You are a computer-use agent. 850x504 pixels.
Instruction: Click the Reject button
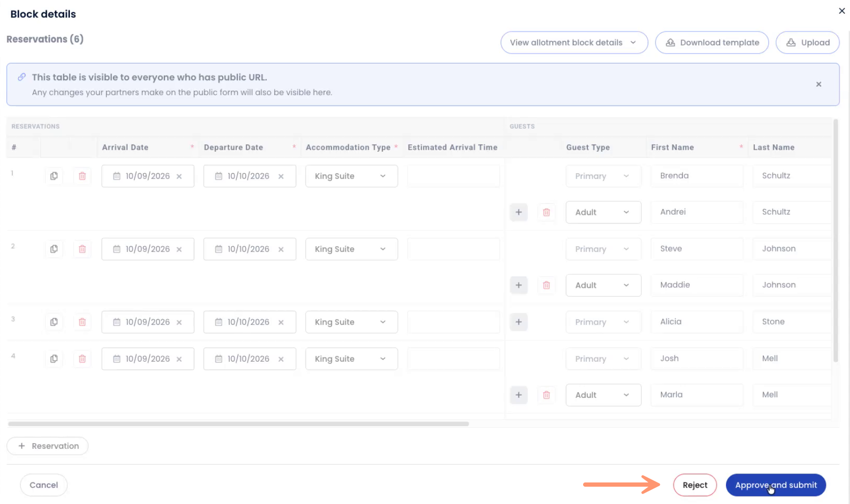point(694,485)
